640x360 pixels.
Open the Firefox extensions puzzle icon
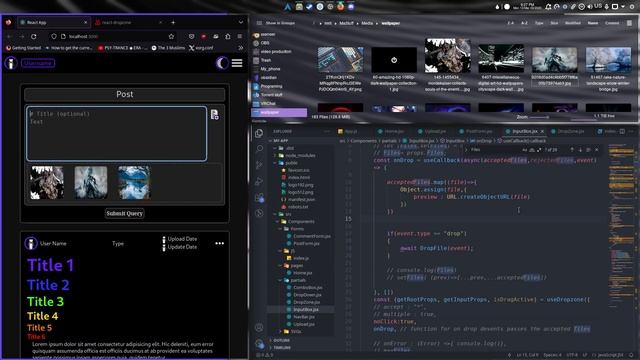(x=228, y=36)
